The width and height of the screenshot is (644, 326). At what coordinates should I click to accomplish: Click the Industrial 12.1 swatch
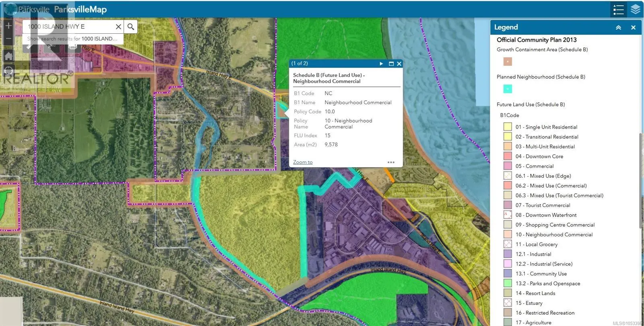[508, 254]
